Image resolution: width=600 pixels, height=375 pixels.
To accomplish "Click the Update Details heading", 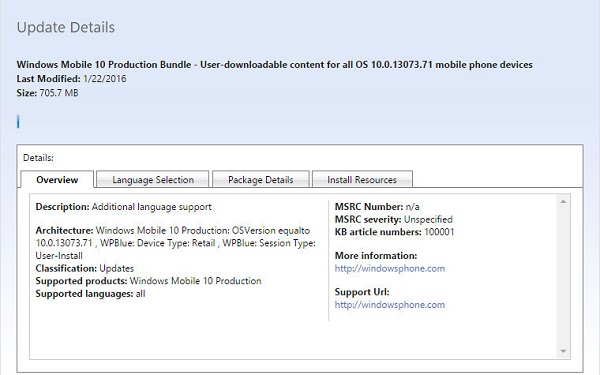I will point(66,27).
